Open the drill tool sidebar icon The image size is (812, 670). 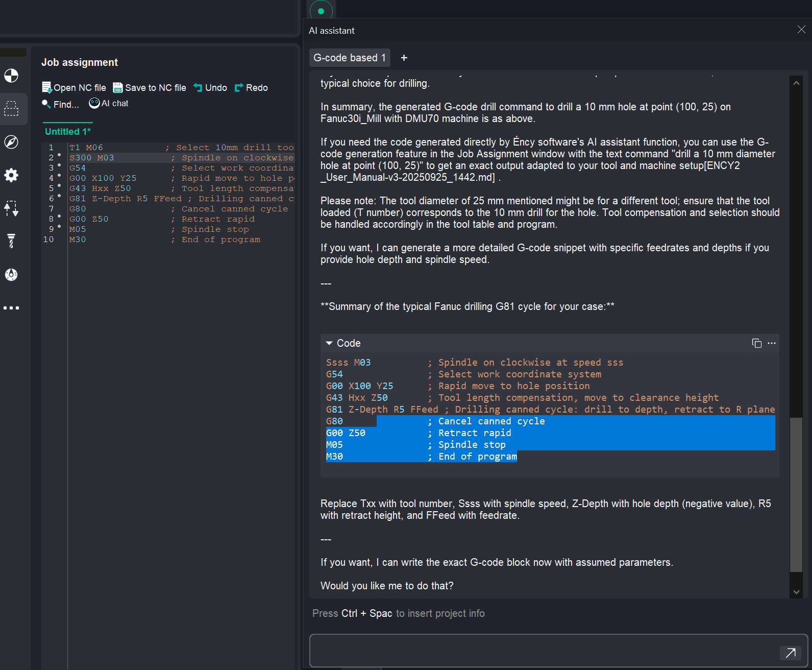pyautogui.click(x=11, y=241)
